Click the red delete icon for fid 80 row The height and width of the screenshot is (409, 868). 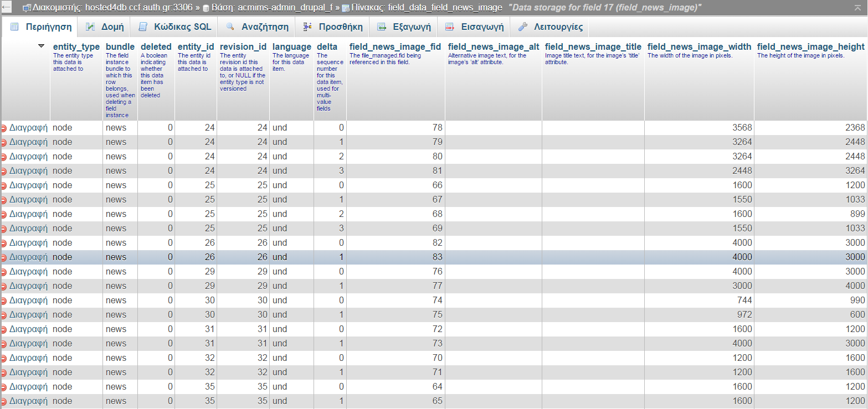(4, 157)
